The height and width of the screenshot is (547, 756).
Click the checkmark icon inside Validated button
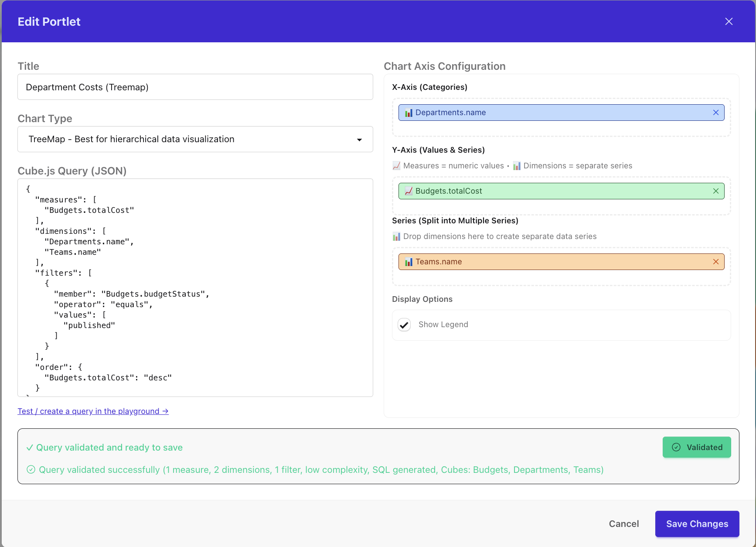tap(676, 447)
